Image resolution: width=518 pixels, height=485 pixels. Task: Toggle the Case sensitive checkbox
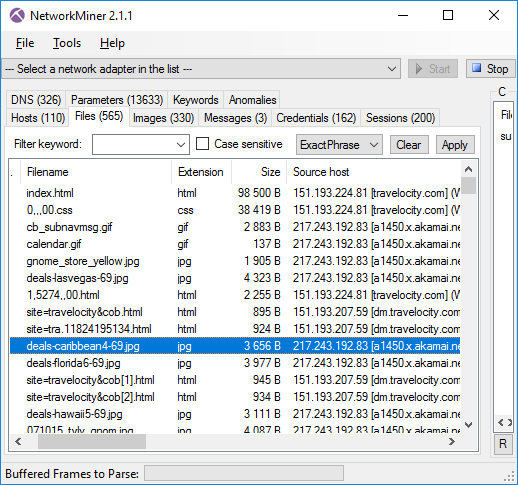tap(202, 144)
